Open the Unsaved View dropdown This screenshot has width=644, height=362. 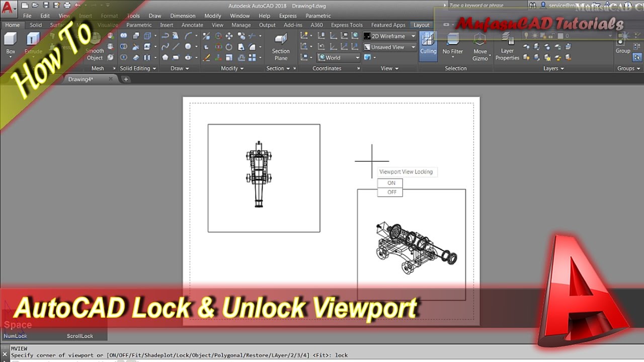pos(390,47)
